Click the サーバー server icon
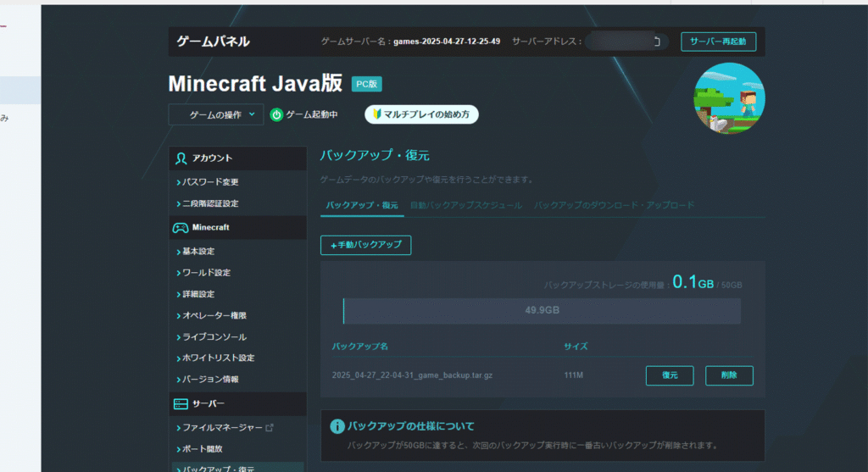The image size is (868, 472). (x=181, y=404)
